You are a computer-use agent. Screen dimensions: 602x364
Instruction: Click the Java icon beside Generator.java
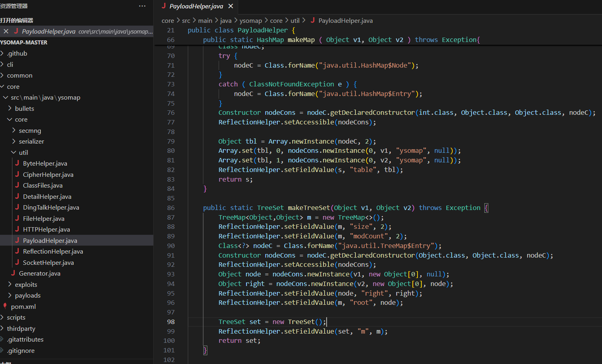click(13, 273)
